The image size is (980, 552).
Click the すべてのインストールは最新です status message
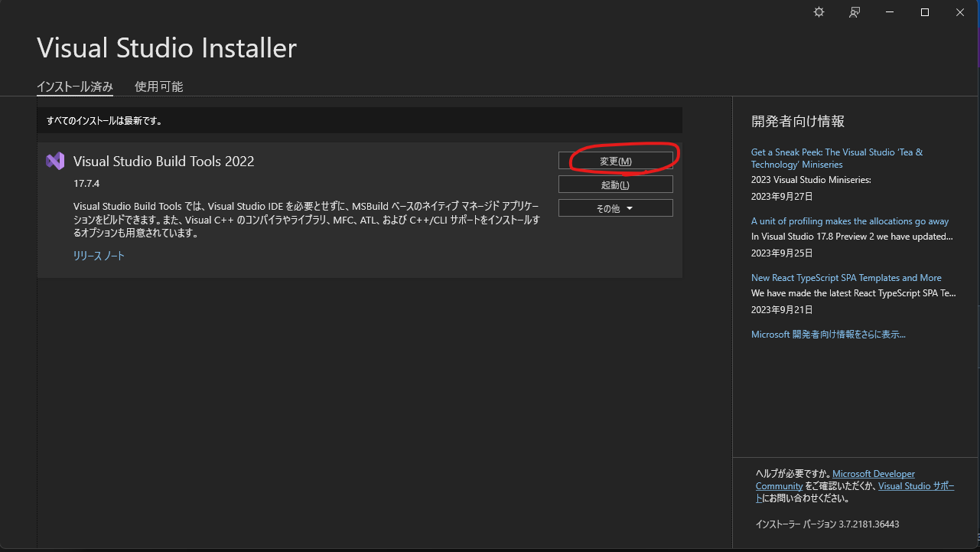coord(104,121)
